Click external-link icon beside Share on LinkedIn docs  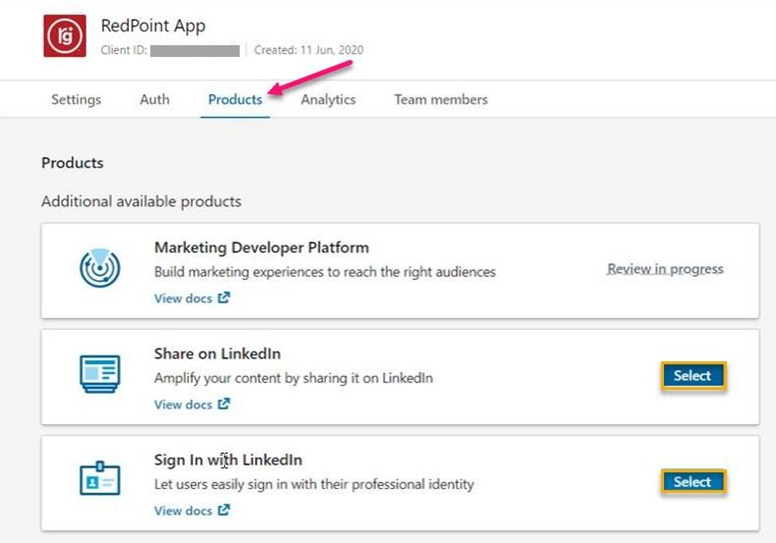[x=224, y=404]
